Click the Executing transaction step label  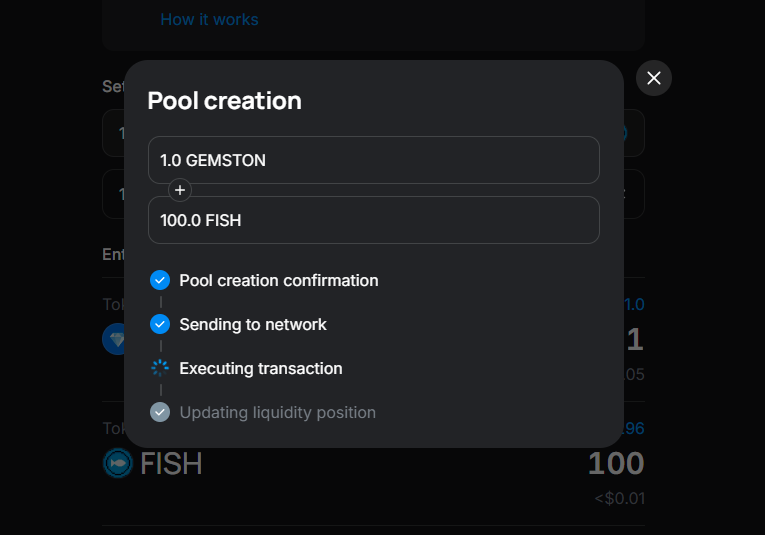coord(261,368)
